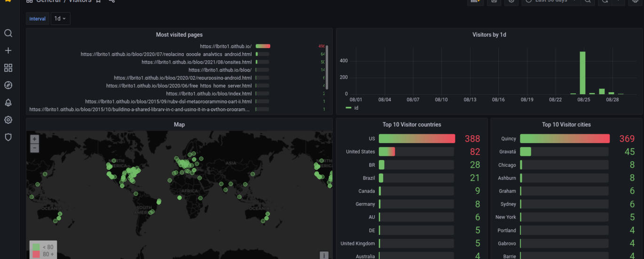This screenshot has height=259, width=644.
Task: Open the Explore compass icon in sidebar
Action: 8,85
